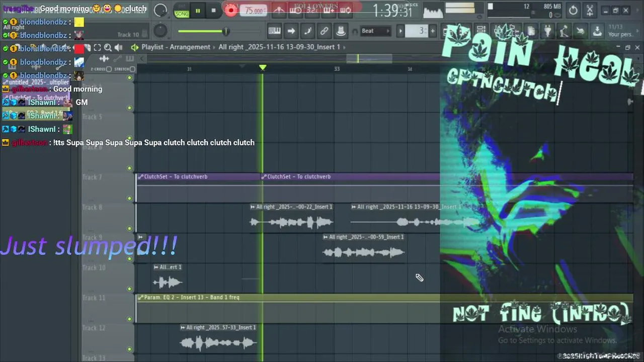Click the note/stamp tool icon beside link icon
This screenshot has height=362, width=644.
pos(341,31)
